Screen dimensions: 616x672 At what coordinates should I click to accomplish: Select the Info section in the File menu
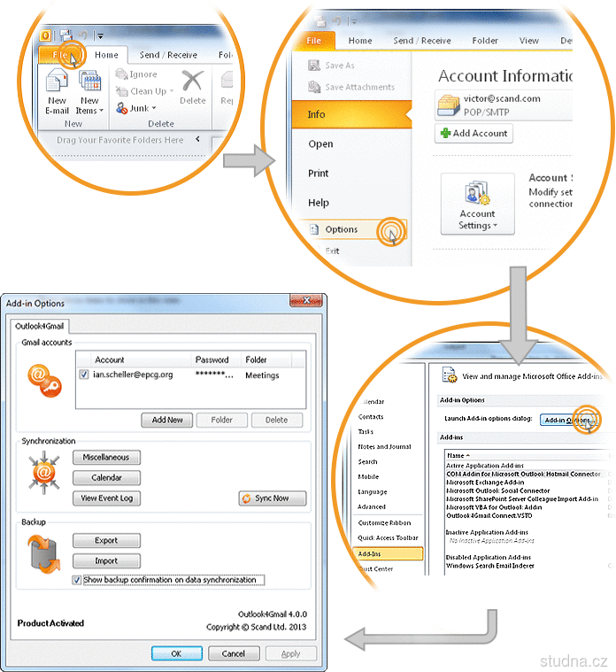(x=351, y=114)
